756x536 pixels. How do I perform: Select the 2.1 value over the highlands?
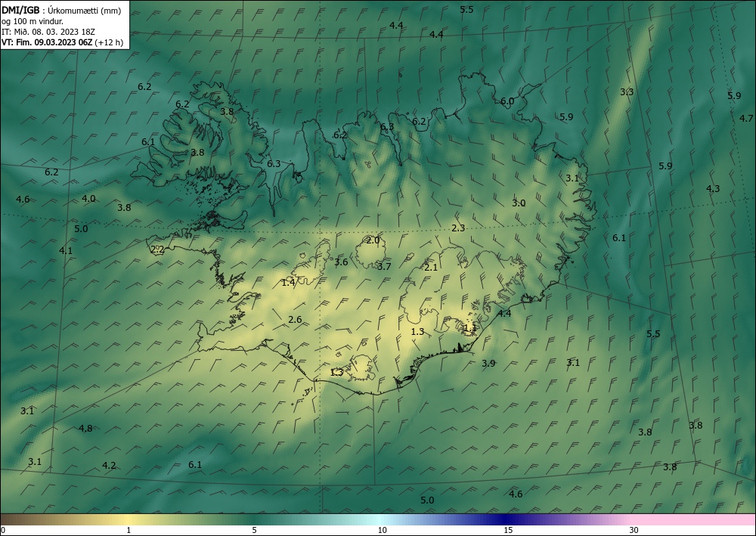pos(431,267)
